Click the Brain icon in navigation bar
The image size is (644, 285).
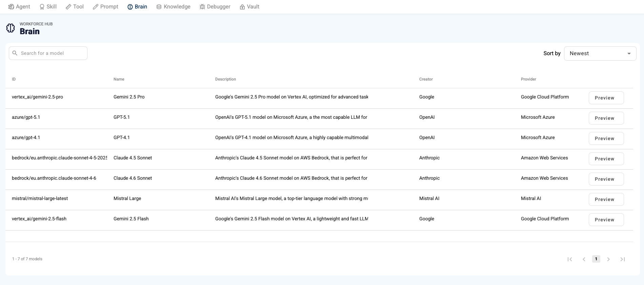click(x=130, y=7)
